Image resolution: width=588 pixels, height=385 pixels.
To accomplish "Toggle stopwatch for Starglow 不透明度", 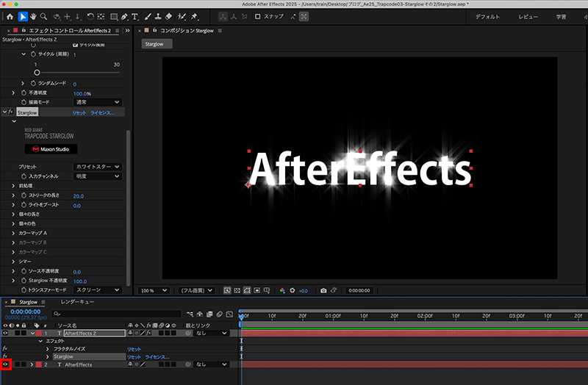I will pyautogui.click(x=24, y=281).
